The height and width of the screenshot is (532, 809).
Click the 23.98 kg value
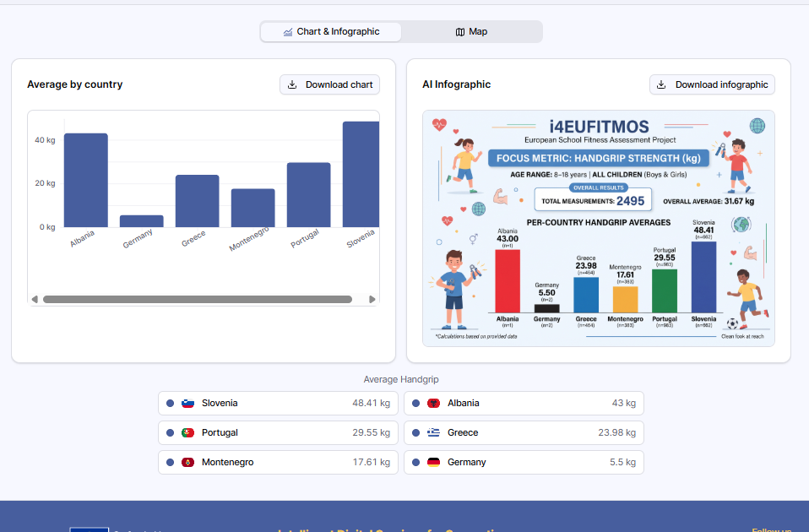pyautogui.click(x=617, y=432)
